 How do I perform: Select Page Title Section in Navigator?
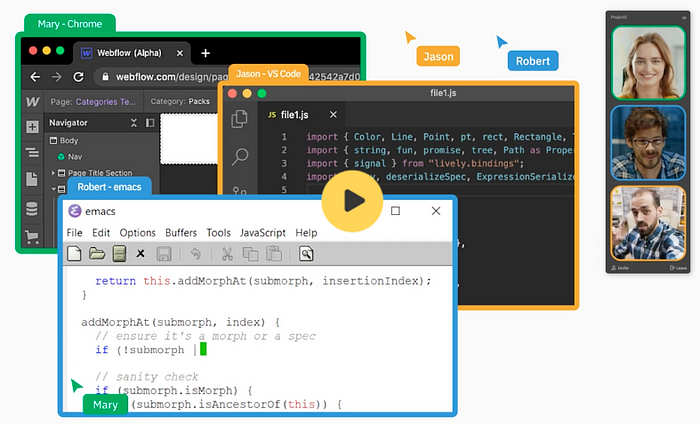click(95, 173)
